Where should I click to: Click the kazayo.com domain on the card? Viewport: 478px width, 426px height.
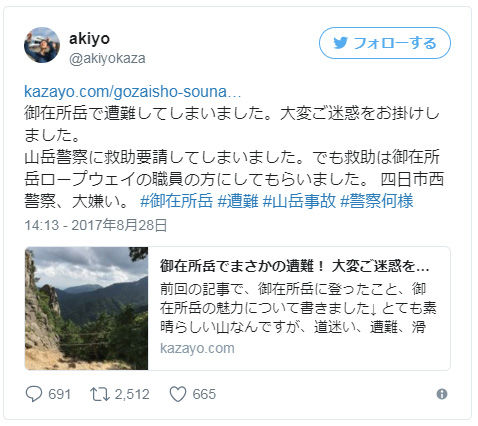[197, 348]
